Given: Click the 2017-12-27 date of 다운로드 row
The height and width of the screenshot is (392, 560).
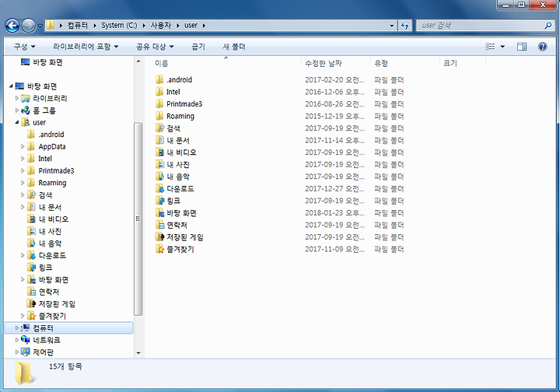Looking at the screenshot, I should pos(334,188).
